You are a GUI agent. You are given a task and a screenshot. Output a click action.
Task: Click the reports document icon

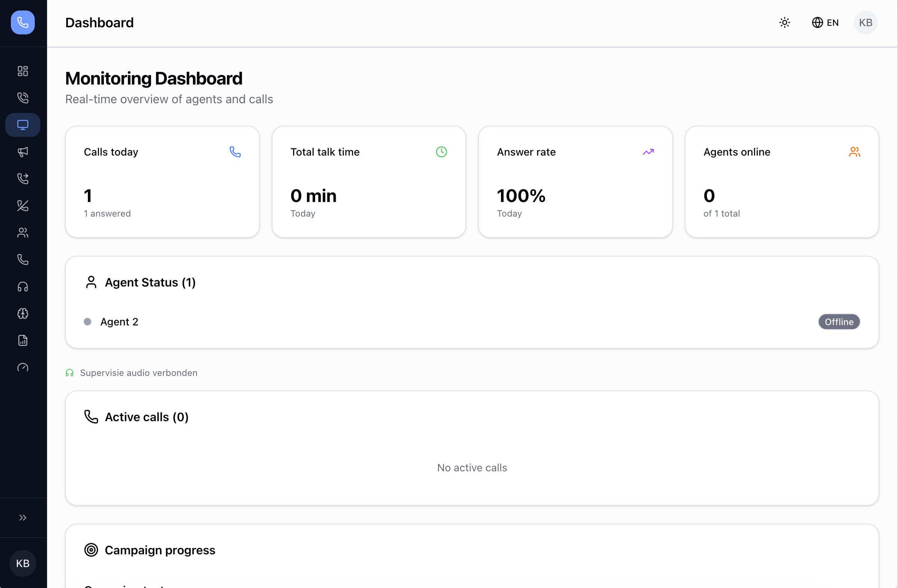point(23,340)
